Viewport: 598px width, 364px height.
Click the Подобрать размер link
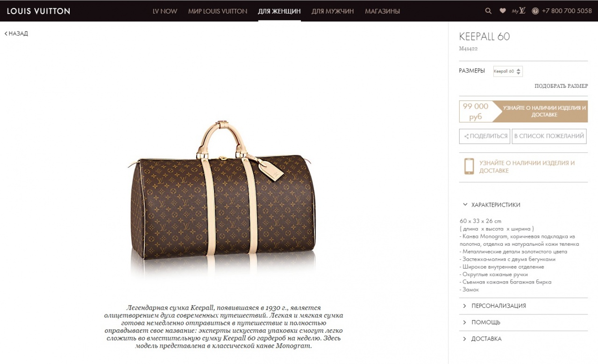[x=561, y=86]
